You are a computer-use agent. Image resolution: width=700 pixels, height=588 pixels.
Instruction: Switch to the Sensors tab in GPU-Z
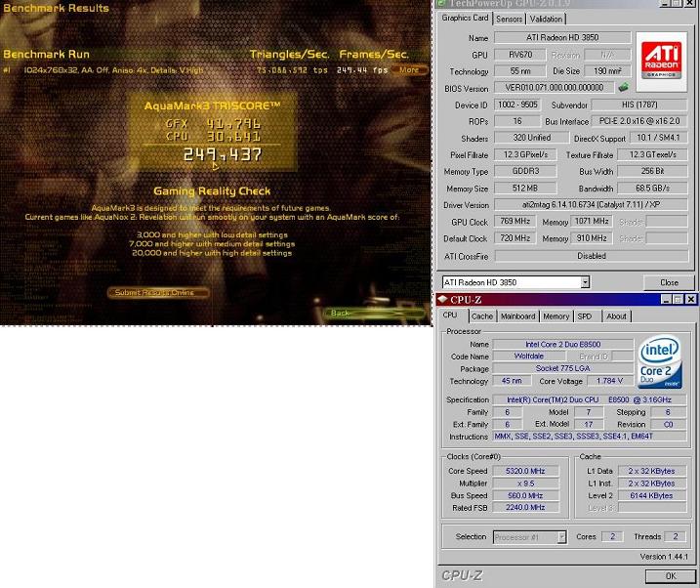click(509, 19)
